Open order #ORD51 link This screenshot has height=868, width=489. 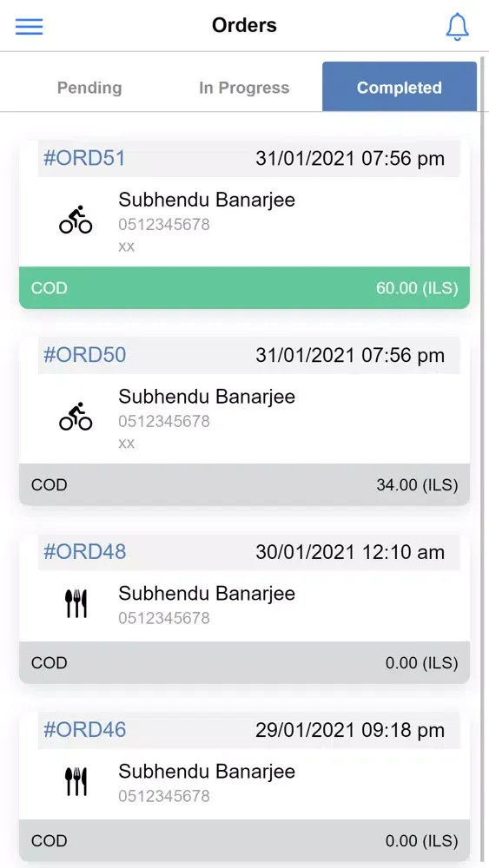point(85,158)
